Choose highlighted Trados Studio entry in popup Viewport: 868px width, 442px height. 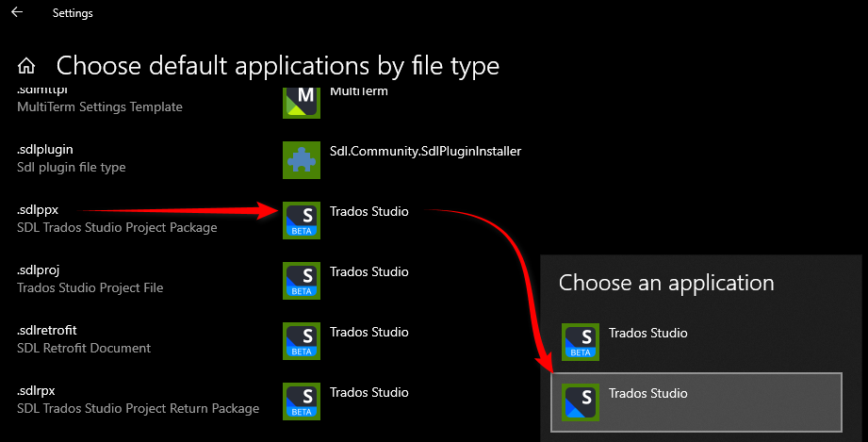click(x=696, y=402)
